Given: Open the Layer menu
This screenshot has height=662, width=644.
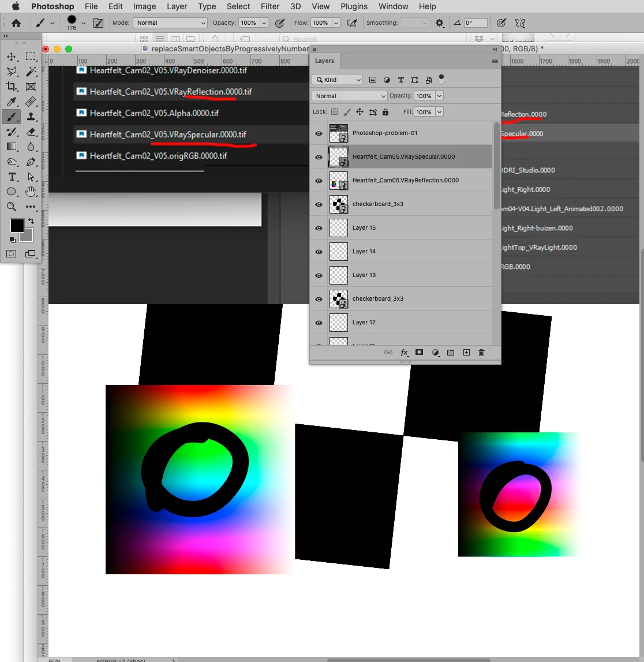Looking at the screenshot, I should coord(177,6).
